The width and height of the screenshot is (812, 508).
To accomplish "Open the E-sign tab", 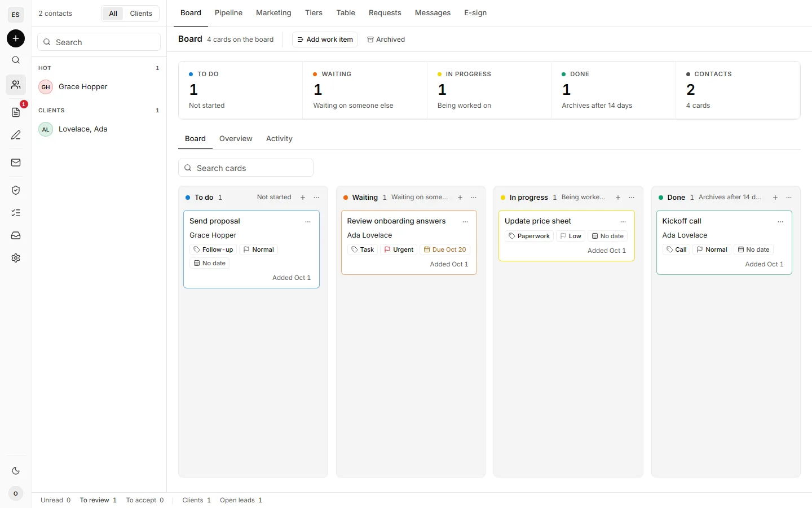I will click(x=475, y=13).
